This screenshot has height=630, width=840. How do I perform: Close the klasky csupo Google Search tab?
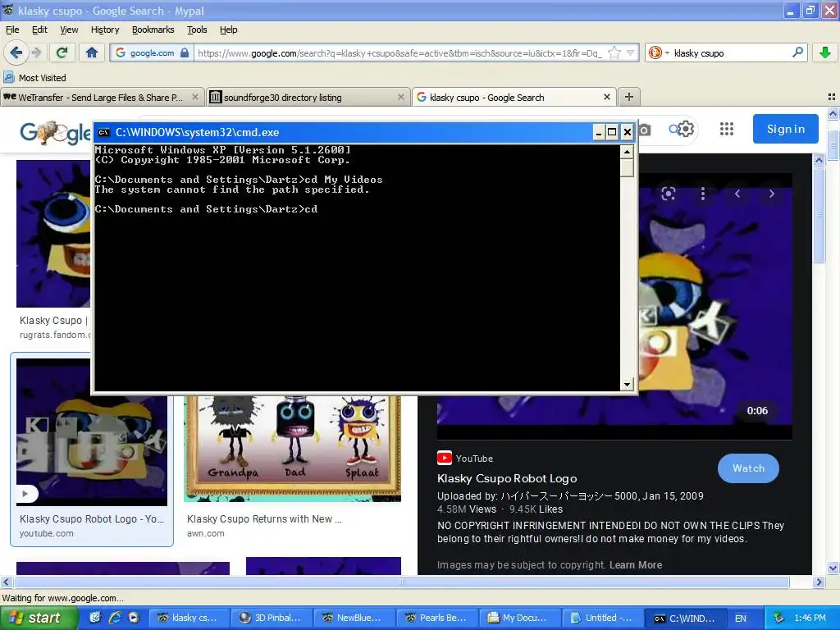606,97
